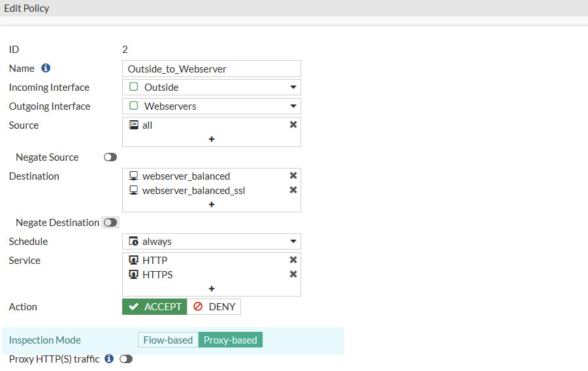Remove HTTPS from Service list
The image size is (588, 371).
pyautogui.click(x=293, y=274)
